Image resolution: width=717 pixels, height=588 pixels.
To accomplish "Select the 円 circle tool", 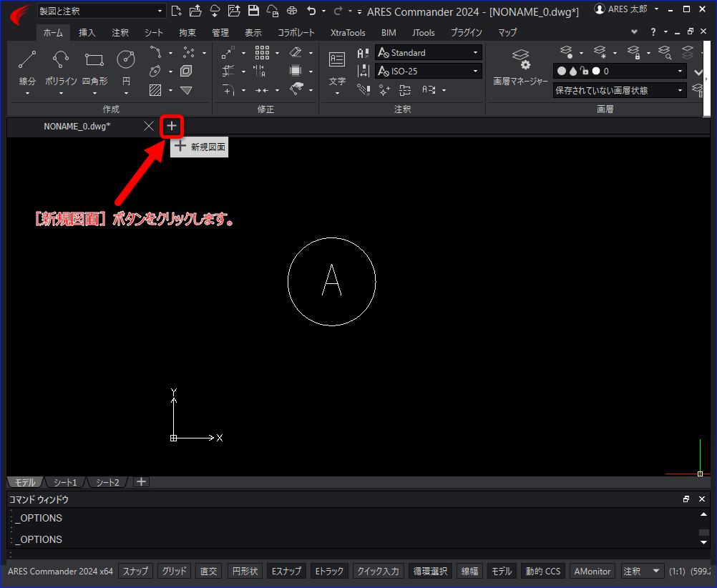I will click(x=126, y=67).
